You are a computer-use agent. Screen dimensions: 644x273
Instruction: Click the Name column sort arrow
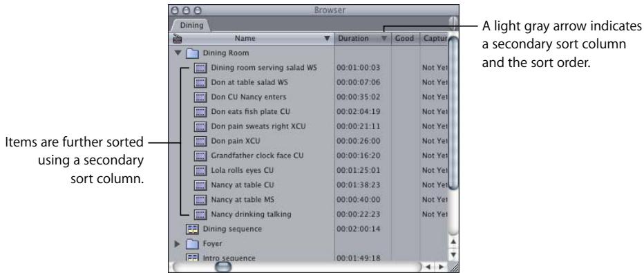pos(327,39)
